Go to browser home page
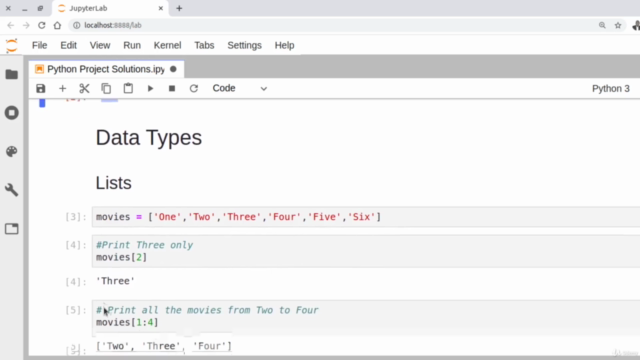 57,25
